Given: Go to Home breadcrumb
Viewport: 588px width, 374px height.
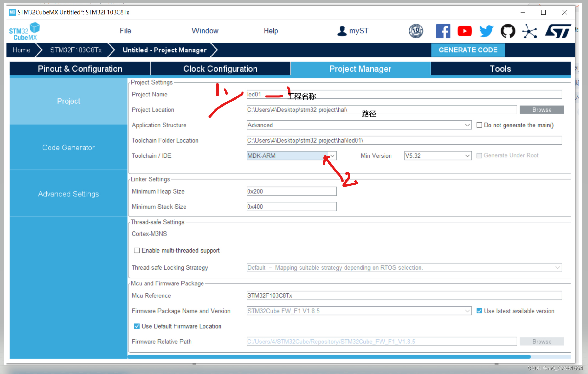Looking at the screenshot, I should pos(21,50).
